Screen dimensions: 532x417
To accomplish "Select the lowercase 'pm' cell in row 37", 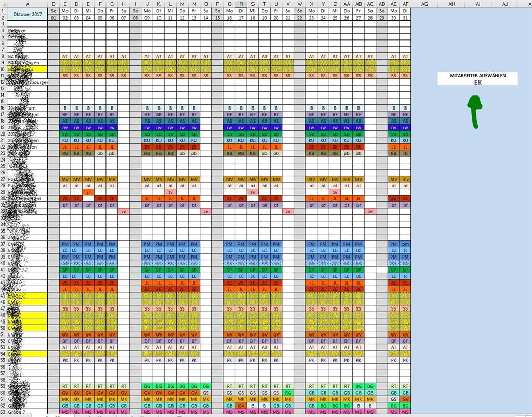I will [x=405, y=244].
